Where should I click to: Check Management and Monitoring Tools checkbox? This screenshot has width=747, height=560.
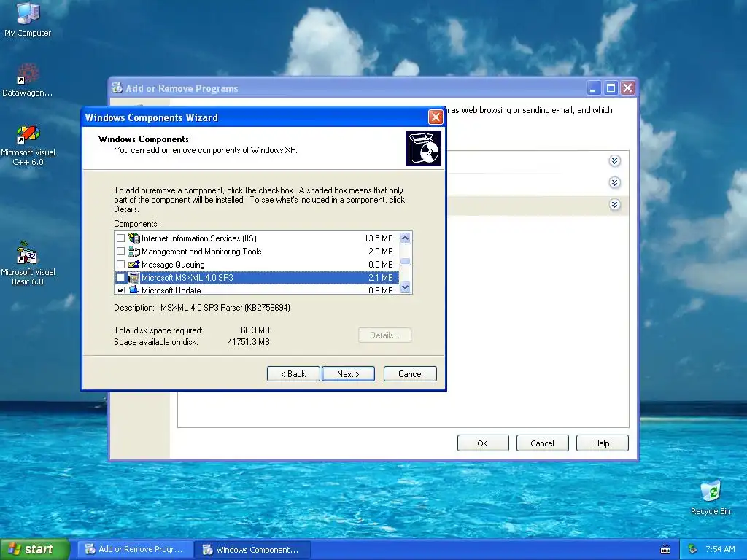pyautogui.click(x=120, y=252)
